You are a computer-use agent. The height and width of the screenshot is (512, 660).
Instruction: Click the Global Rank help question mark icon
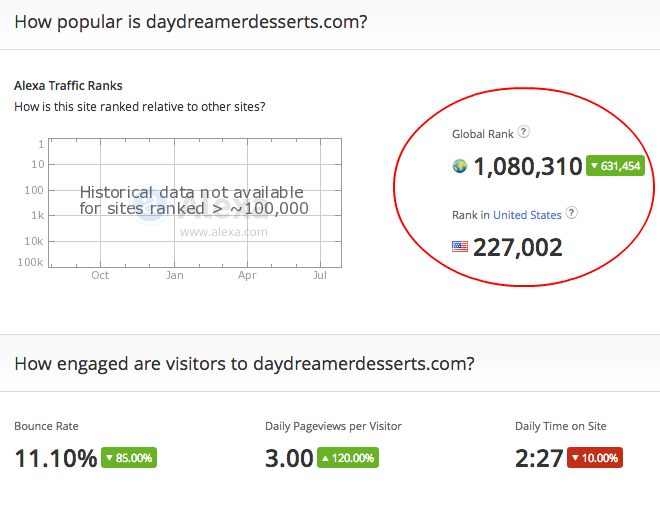click(x=523, y=132)
